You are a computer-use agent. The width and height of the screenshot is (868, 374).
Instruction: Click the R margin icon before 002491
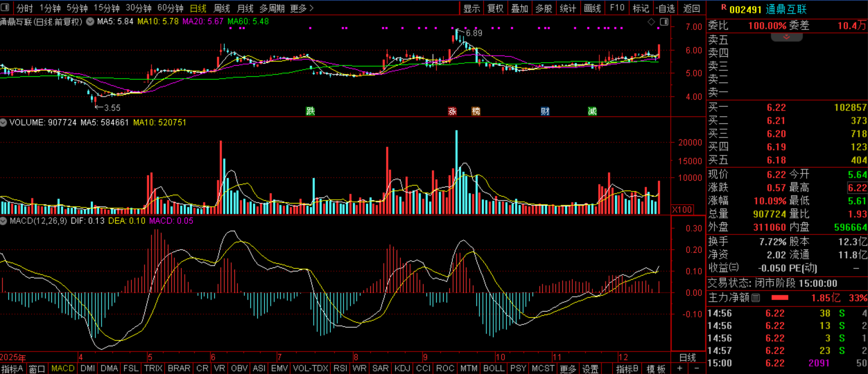point(724,8)
